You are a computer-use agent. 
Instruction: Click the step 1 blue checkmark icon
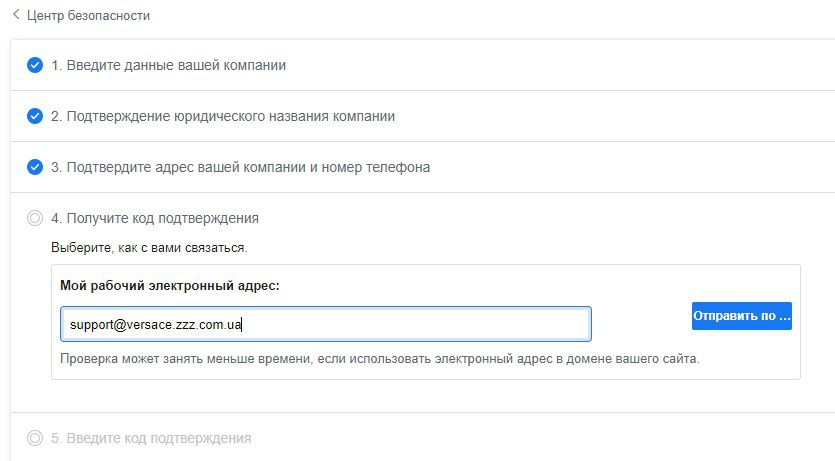[x=35, y=65]
